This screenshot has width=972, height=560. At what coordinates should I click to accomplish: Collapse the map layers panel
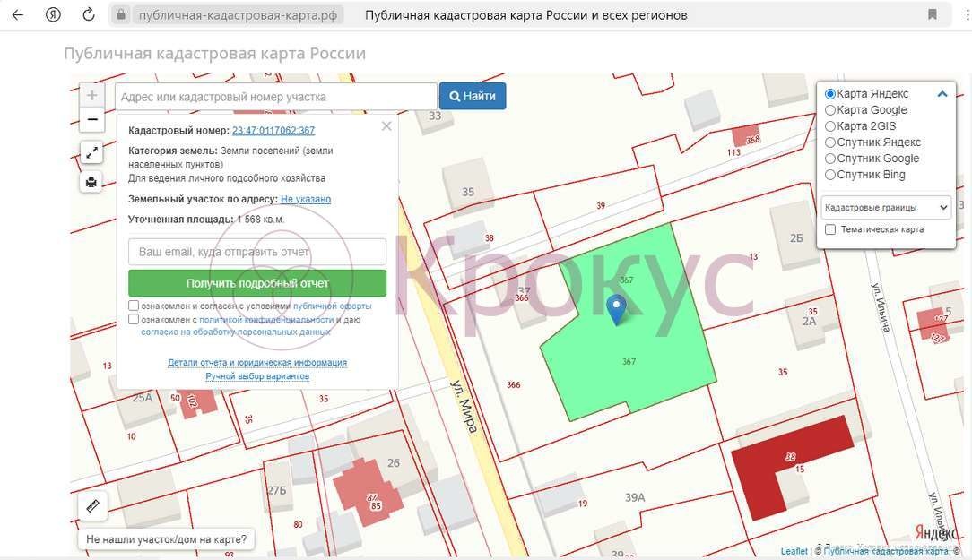click(942, 94)
